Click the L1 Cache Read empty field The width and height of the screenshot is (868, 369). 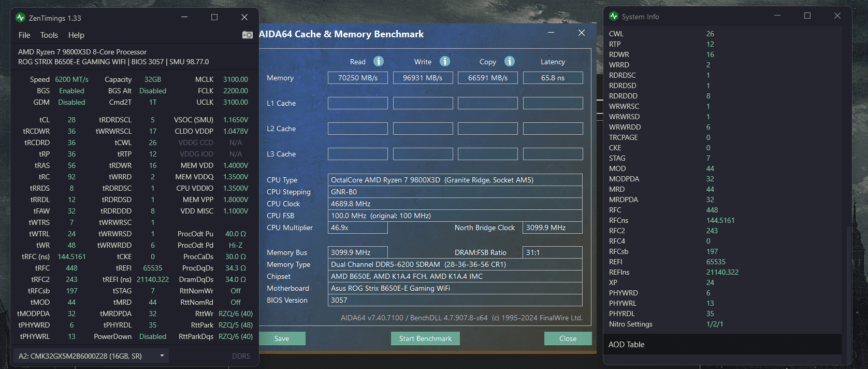click(358, 103)
